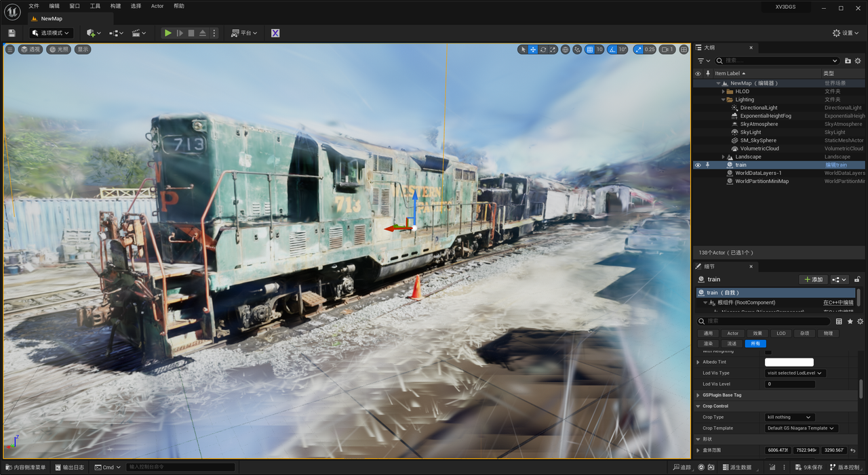This screenshot has height=475, width=868.
Task: Expand the Landscape item
Action: point(724,157)
